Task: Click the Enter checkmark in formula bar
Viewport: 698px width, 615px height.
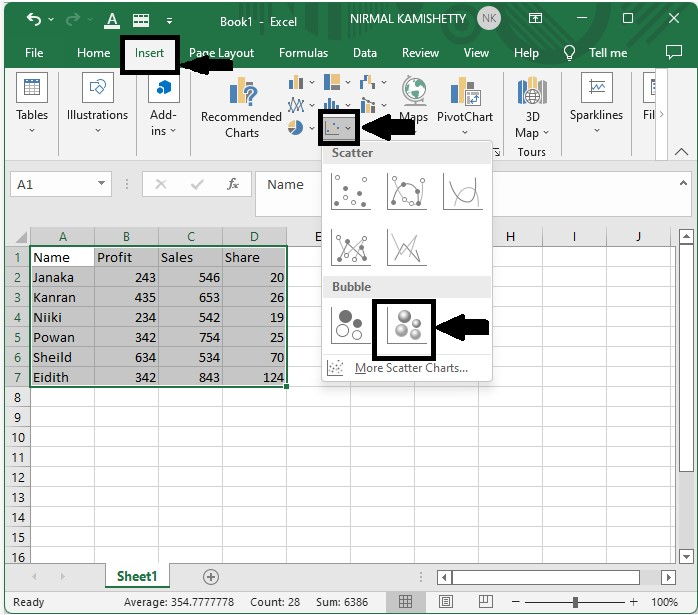Action: (197, 184)
